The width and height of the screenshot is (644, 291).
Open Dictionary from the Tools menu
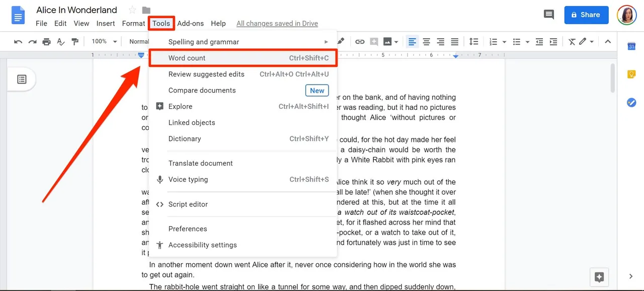pyautogui.click(x=243, y=138)
